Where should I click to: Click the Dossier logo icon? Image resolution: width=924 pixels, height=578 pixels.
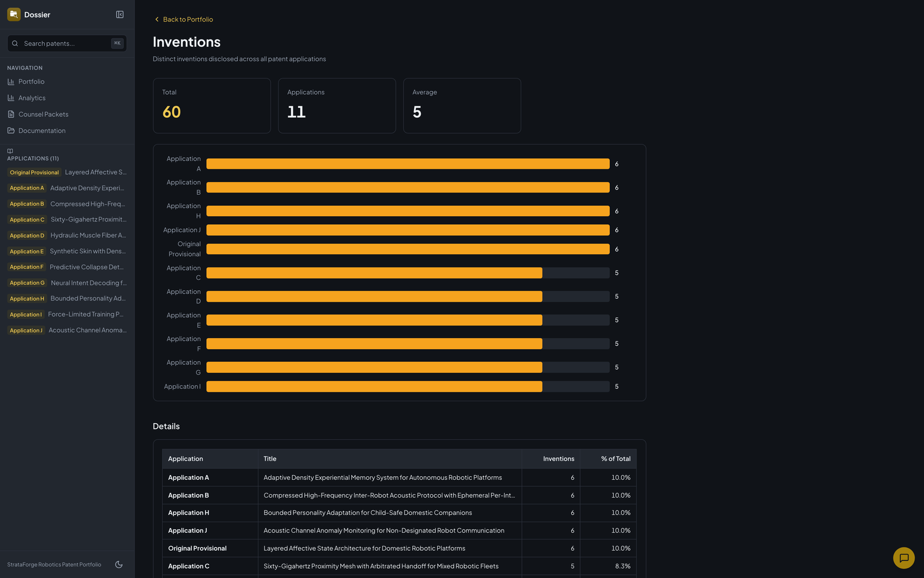tap(14, 14)
